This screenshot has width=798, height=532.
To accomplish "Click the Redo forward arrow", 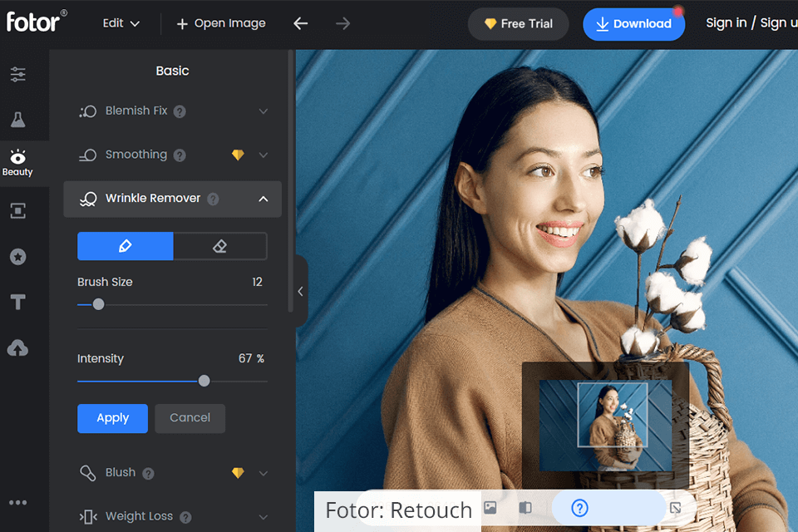I will [343, 23].
